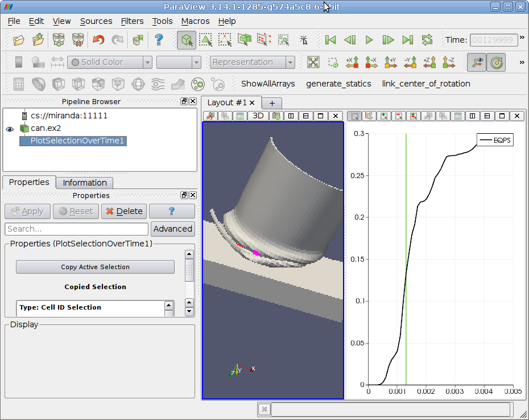This screenshot has height=420, width=529.
Task: Apply the Contour filter
Action: tap(39, 84)
